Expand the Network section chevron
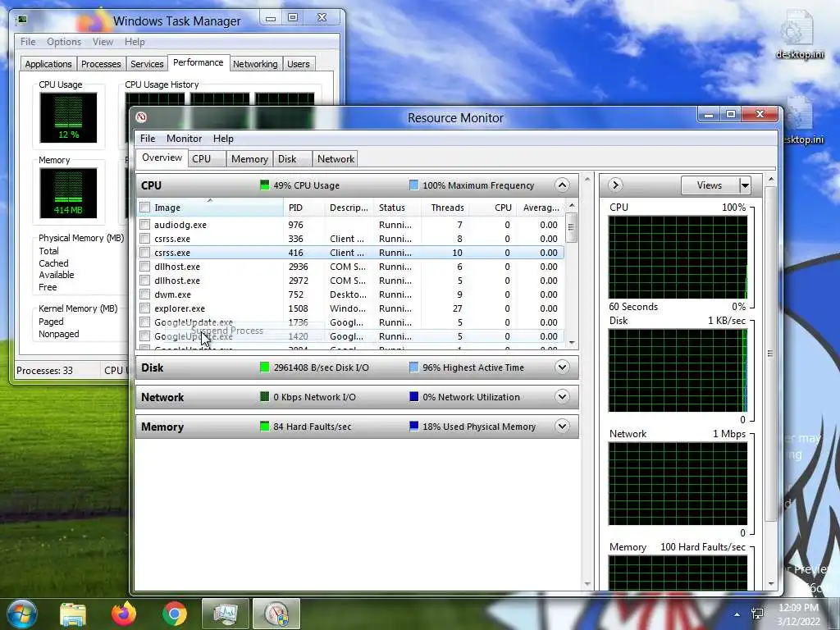 coord(562,397)
